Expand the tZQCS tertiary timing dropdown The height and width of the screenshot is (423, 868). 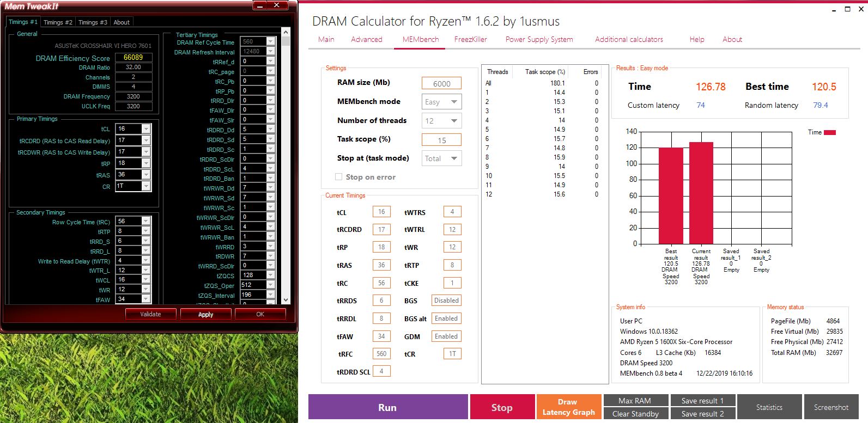tap(270, 275)
